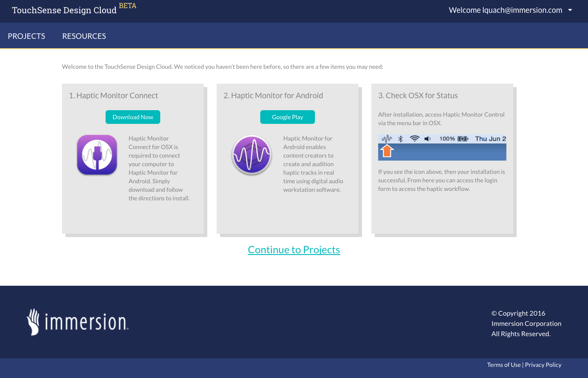Click the Wi-Fi icon in menu bar image
This screenshot has height=378, width=588.
coord(414,139)
